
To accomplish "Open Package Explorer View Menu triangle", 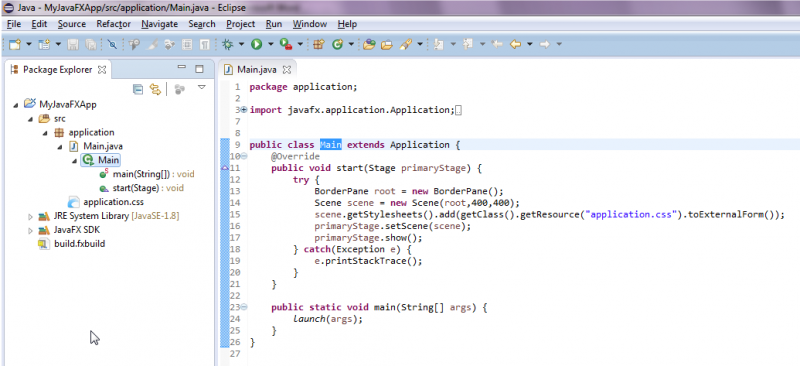I will pyautogui.click(x=202, y=87).
